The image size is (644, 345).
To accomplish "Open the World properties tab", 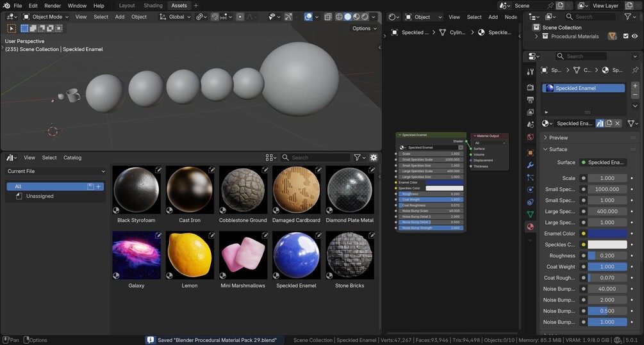I will (531, 137).
